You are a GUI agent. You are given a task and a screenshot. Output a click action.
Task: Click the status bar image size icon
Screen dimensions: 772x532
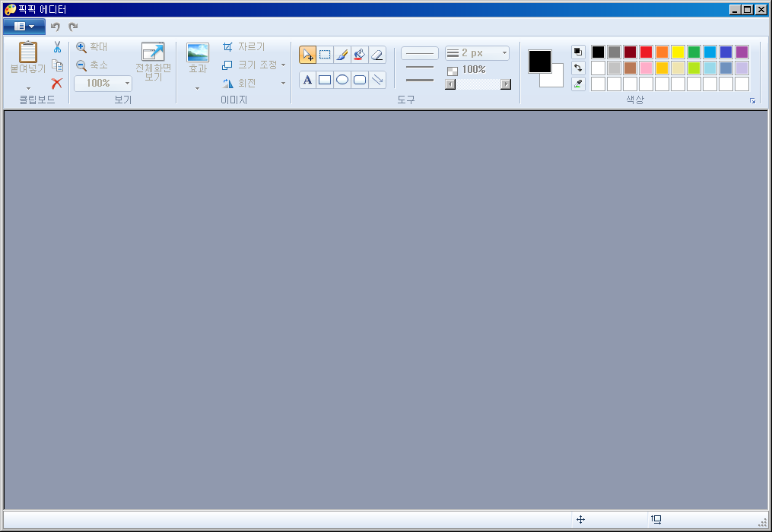(x=656, y=519)
